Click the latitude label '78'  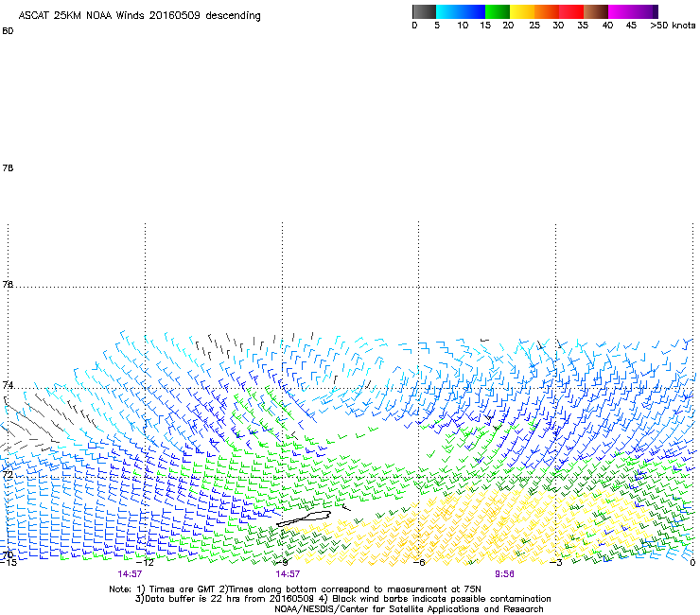(8, 167)
